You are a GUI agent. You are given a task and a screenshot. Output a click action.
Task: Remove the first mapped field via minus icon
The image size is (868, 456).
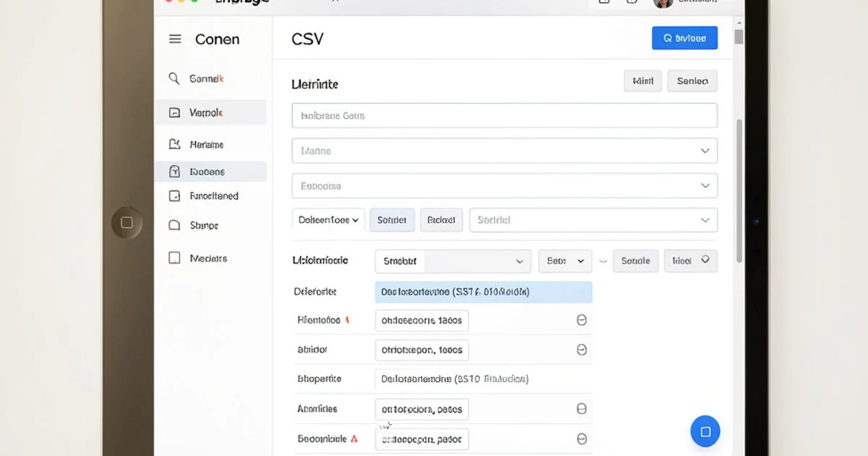[582, 320]
